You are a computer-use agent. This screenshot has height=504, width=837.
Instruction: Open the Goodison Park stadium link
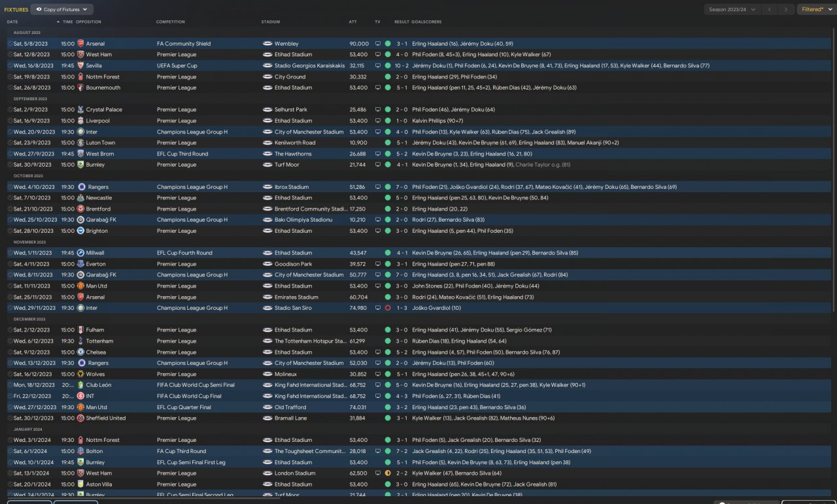point(293,264)
